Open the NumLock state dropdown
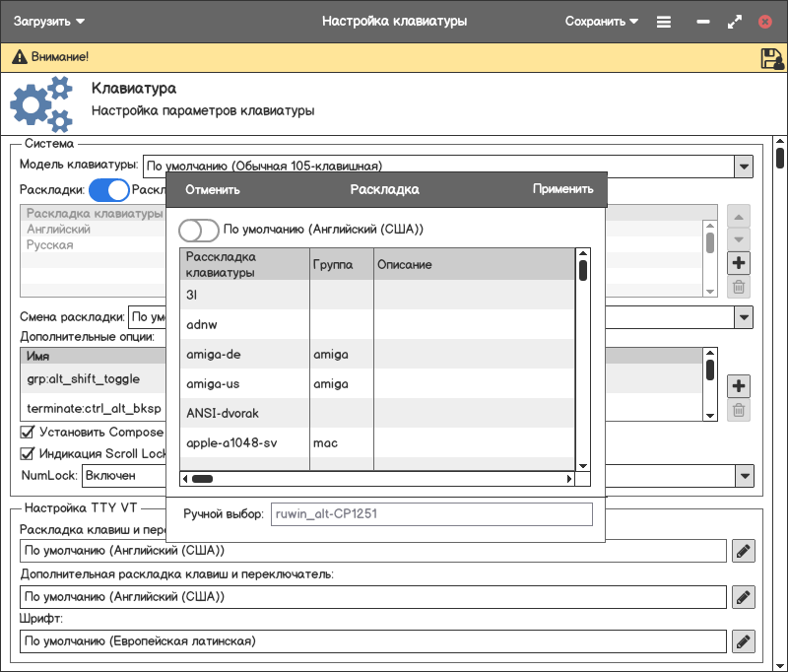The image size is (788, 672). point(744,476)
